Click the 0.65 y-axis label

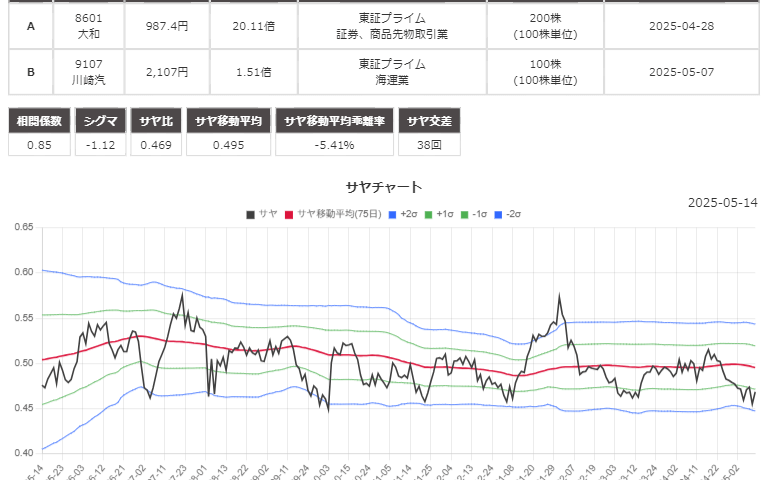click(24, 227)
